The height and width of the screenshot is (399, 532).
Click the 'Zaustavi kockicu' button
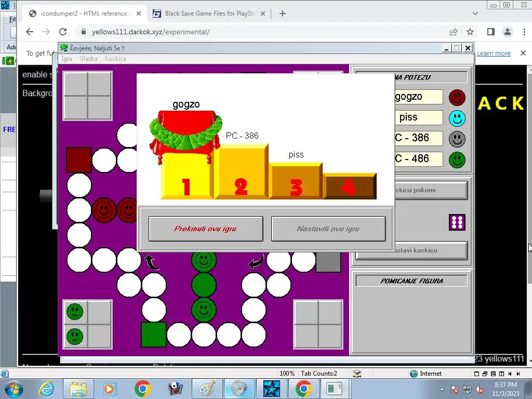tap(431, 250)
